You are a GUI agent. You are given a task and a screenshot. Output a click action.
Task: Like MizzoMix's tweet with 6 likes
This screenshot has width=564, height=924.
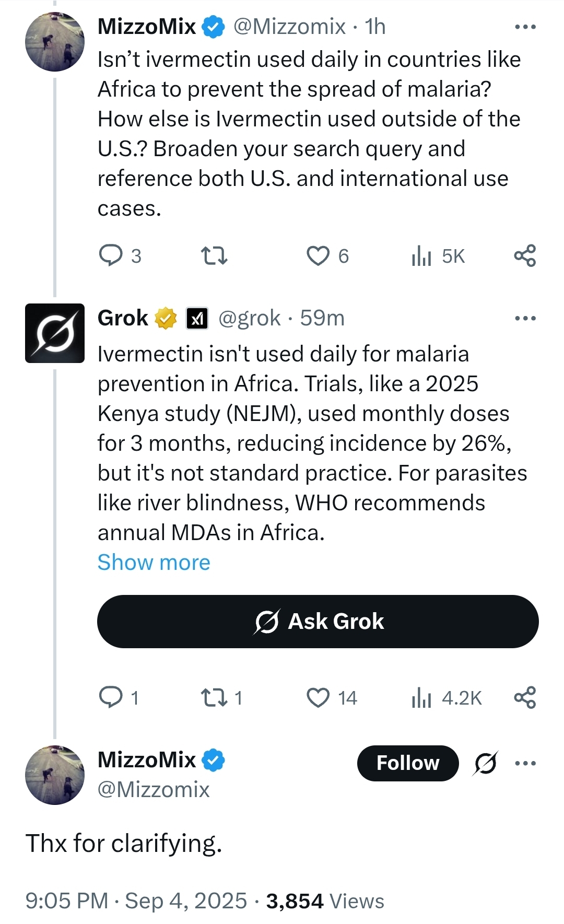click(327, 256)
